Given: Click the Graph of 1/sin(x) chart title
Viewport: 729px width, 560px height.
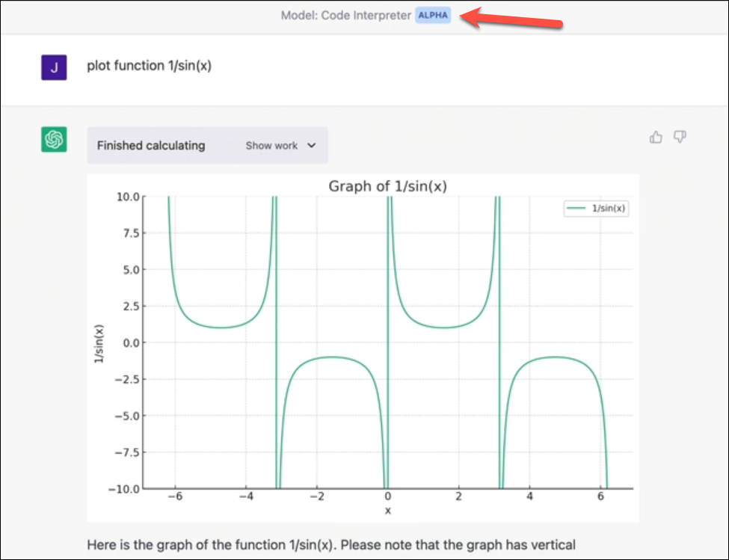Looking at the screenshot, I should coord(388,186).
